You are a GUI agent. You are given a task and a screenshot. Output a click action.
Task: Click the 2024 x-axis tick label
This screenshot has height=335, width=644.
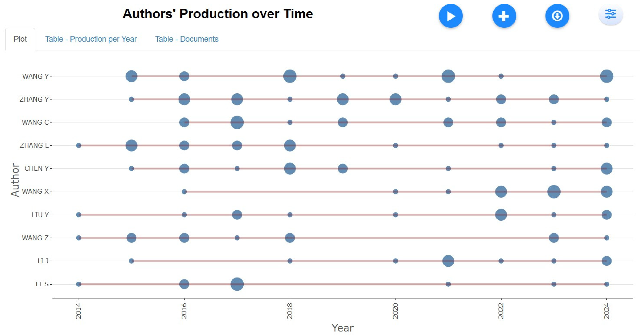coord(606,311)
